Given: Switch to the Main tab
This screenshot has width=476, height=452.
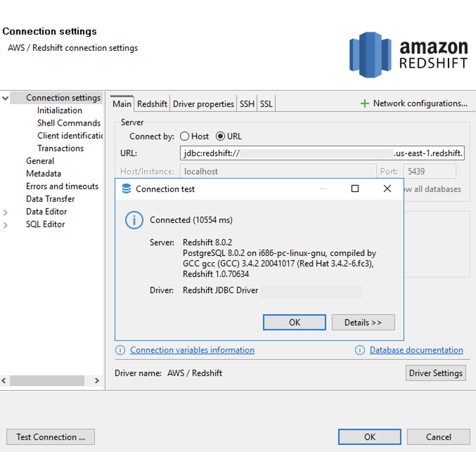Looking at the screenshot, I should 122,104.
